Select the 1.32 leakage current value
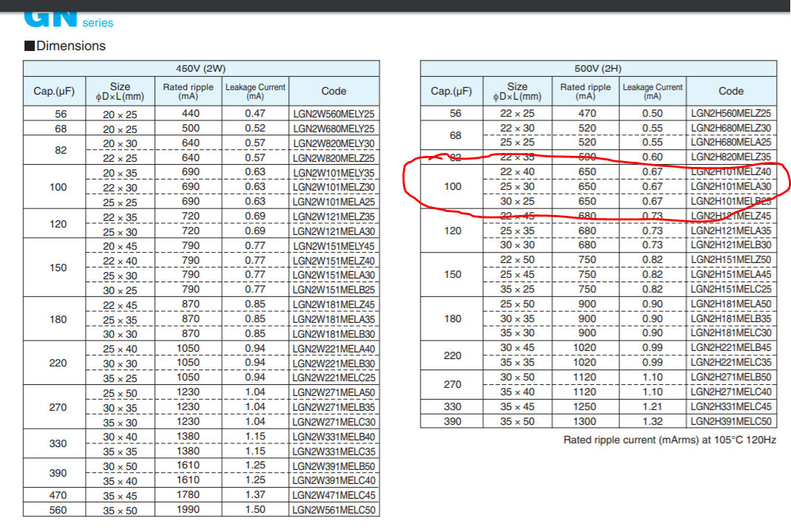This screenshot has height=532, width=791. click(653, 421)
